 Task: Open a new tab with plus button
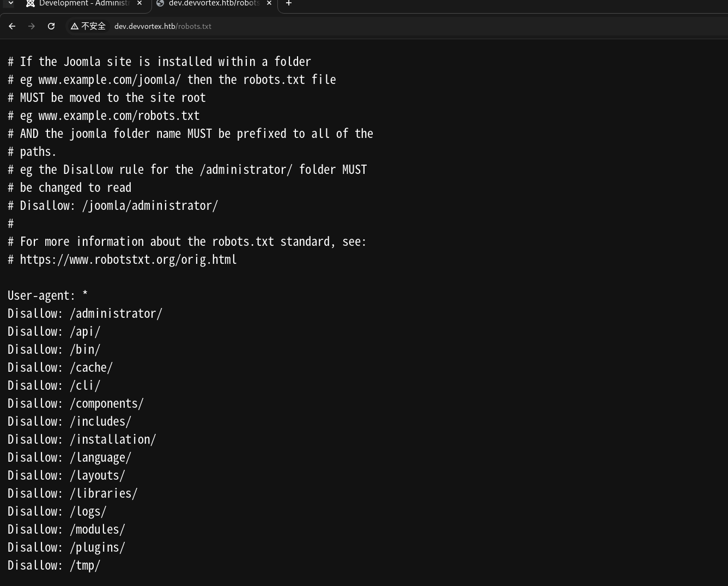tap(289, 3)
